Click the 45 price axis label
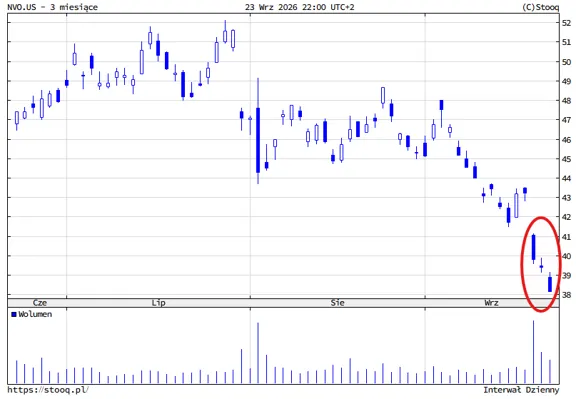The image size is (576, 399). coord(566,159)
